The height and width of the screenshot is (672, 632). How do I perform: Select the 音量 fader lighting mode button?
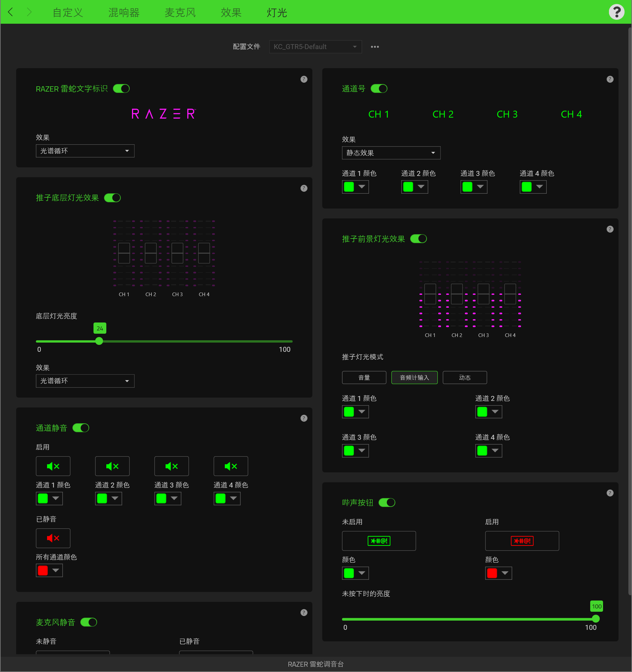coord(364,378)
